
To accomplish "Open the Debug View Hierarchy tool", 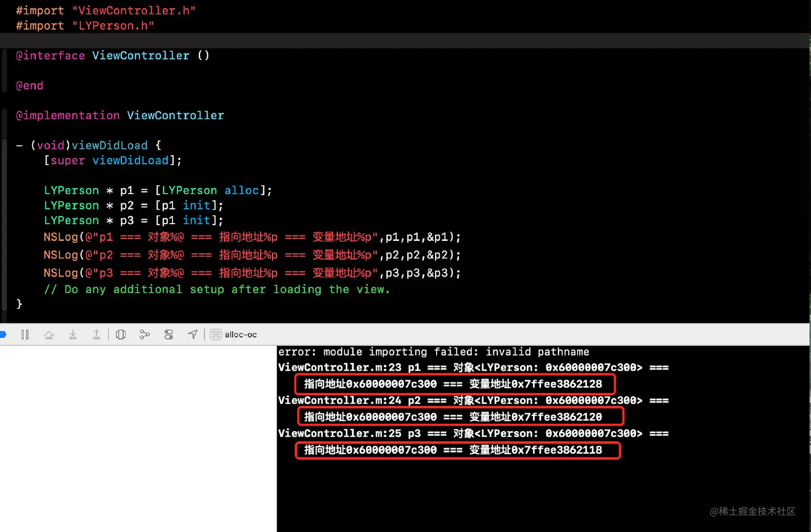I will pos(121,335).
